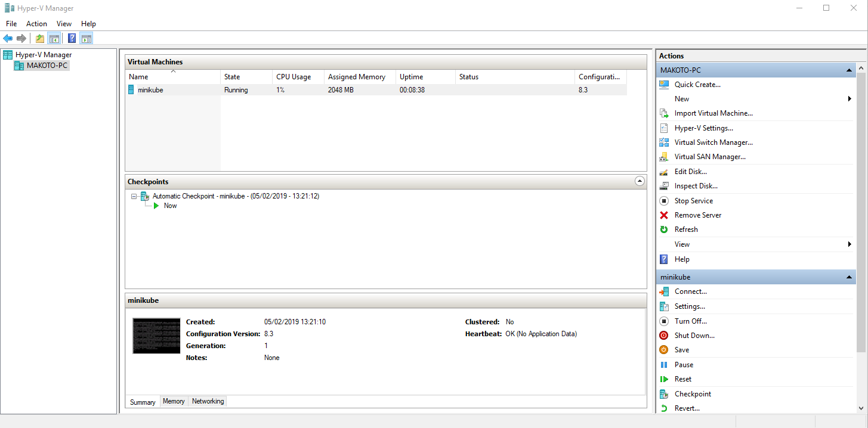The height and width of the screenshot is (428, 868).
Task: Toggle the console tree visibility in the toolbar
Action: (54, 38)
